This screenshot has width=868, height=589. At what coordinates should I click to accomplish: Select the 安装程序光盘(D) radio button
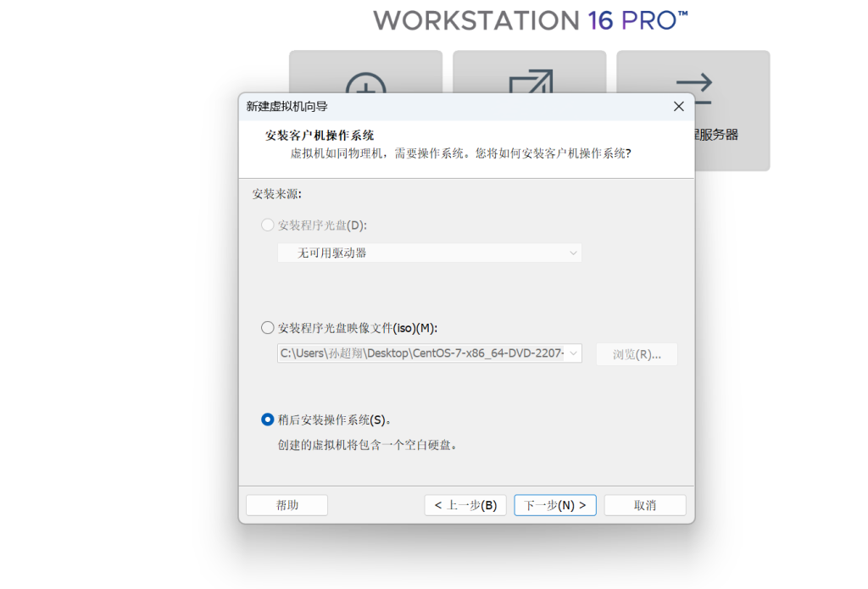click(268, 225)
